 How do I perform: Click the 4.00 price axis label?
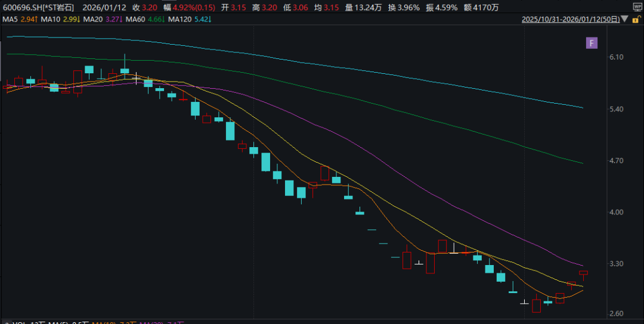[x=617, y=213]
